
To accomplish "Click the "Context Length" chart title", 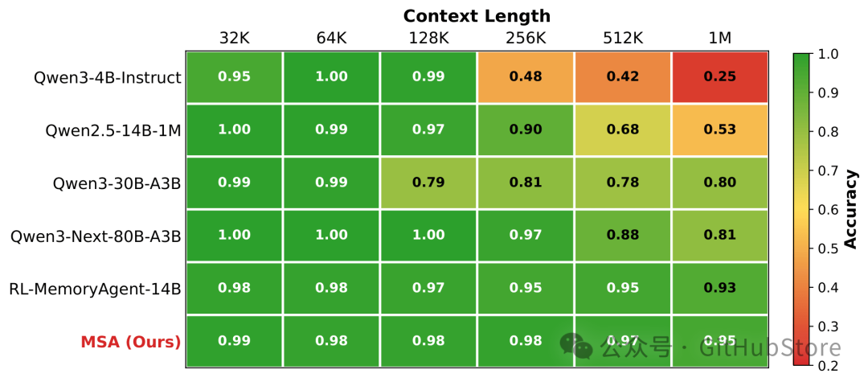I will (x=477, y=15).
